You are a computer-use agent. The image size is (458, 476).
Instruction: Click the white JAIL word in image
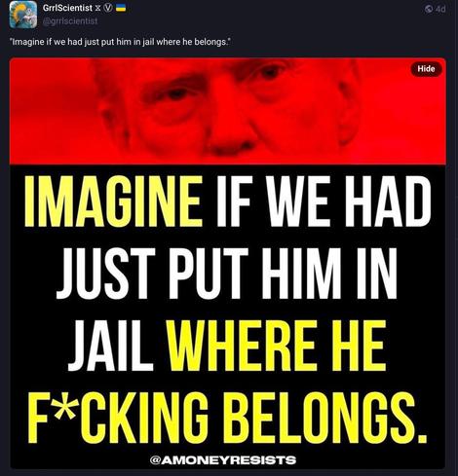tap(111, 346)
